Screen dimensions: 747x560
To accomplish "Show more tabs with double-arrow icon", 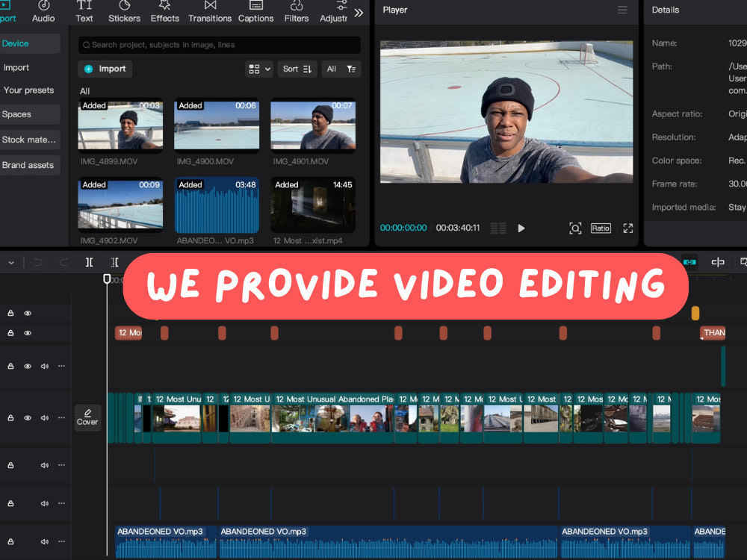I will tap(359, 13).
